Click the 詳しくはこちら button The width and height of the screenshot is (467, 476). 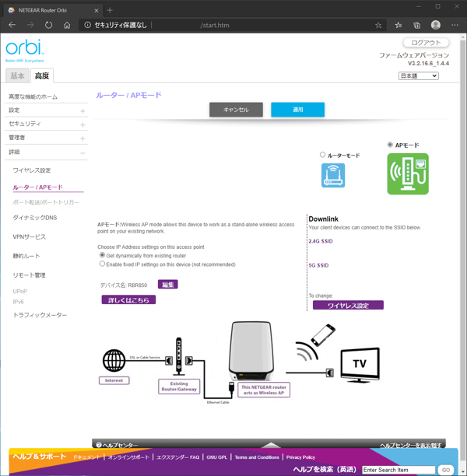click(128, 300)
